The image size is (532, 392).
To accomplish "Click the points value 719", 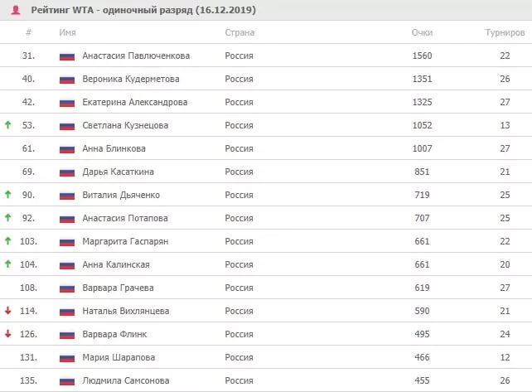I will pos(422,195).
